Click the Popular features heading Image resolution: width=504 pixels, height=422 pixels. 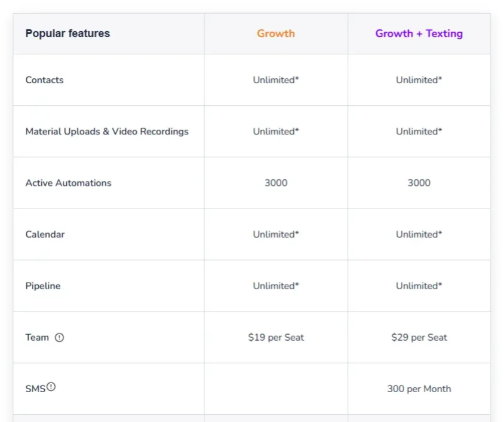(67, 33)
